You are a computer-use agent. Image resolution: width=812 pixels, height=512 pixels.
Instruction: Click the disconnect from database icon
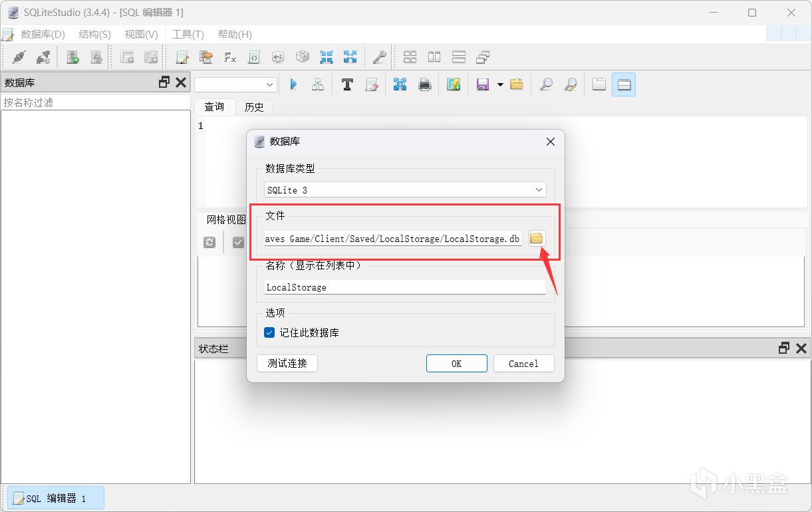click(x=43, y=58)
